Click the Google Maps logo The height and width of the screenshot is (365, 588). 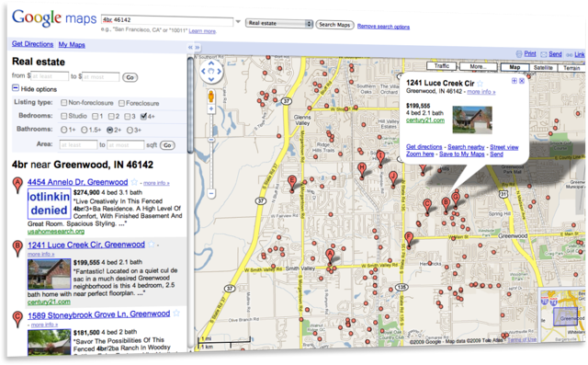(x=54, y=18)
